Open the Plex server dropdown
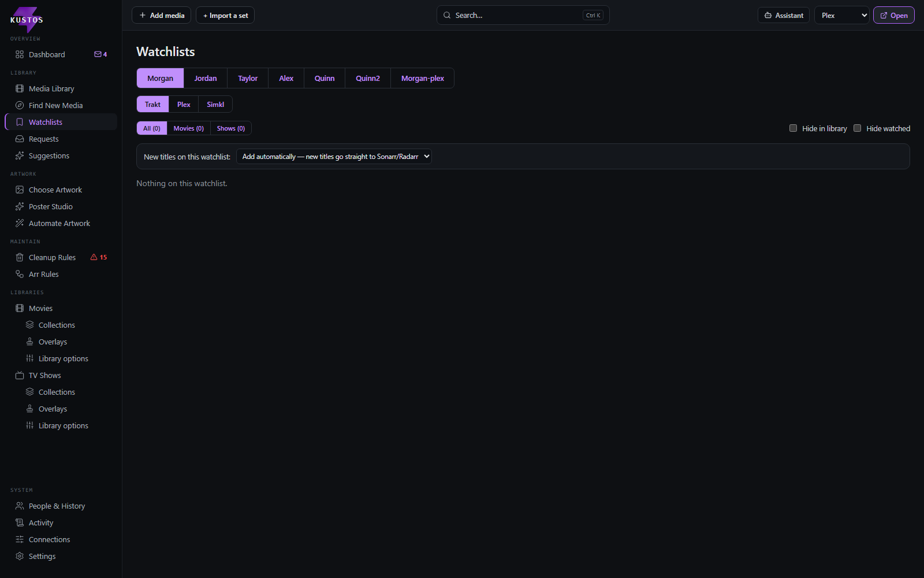This screenshot has width=924, height=578. point(842,16)
